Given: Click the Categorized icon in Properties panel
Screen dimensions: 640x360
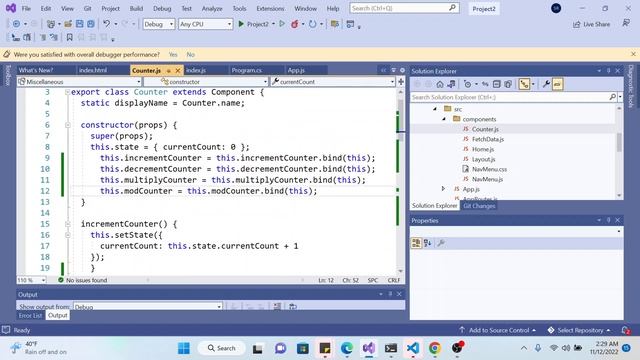Looking at the screenshot, I should (416, 243).
